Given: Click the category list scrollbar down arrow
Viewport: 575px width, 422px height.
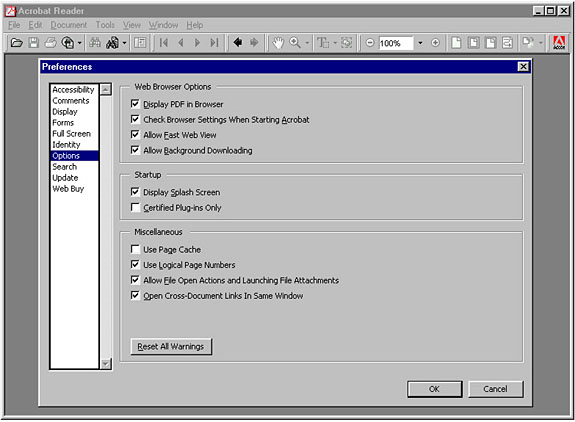Looking at the screenshot, I should click(106, 363).
